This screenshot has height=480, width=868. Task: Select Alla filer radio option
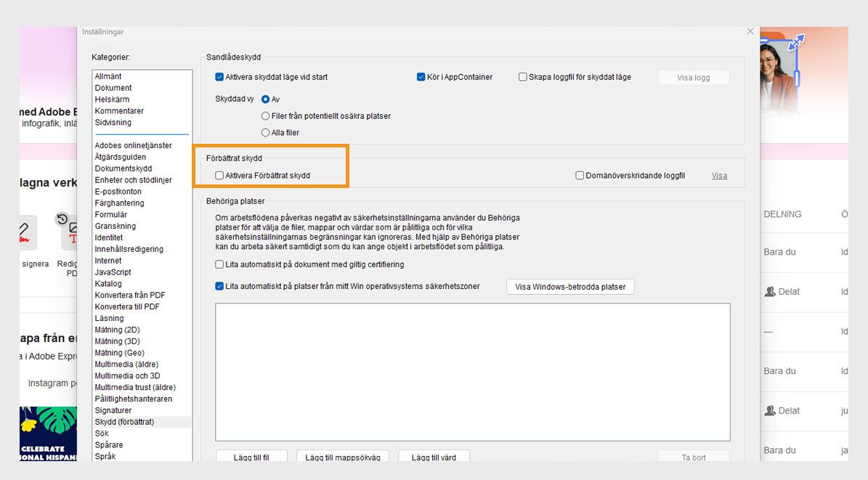click(x=266, y=132)
